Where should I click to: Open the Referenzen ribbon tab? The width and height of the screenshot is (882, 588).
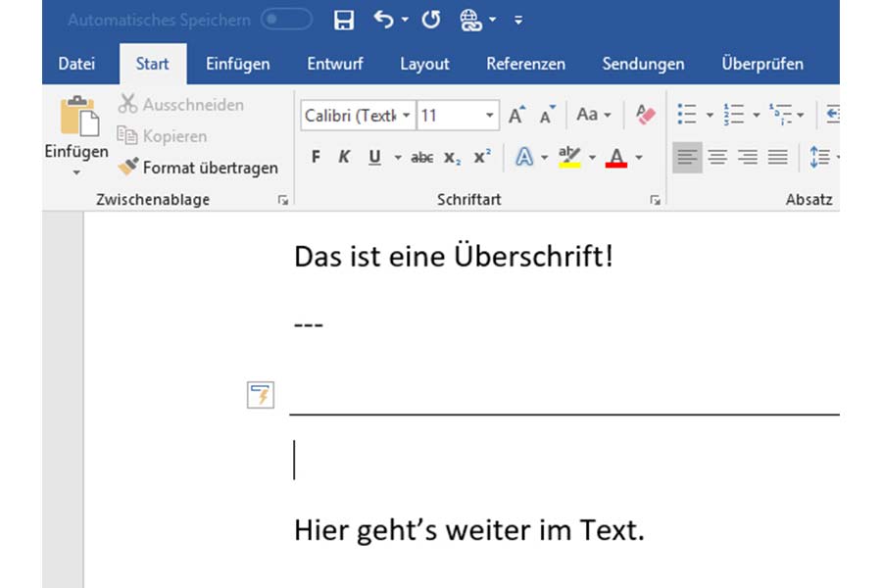tap(525, 64)
